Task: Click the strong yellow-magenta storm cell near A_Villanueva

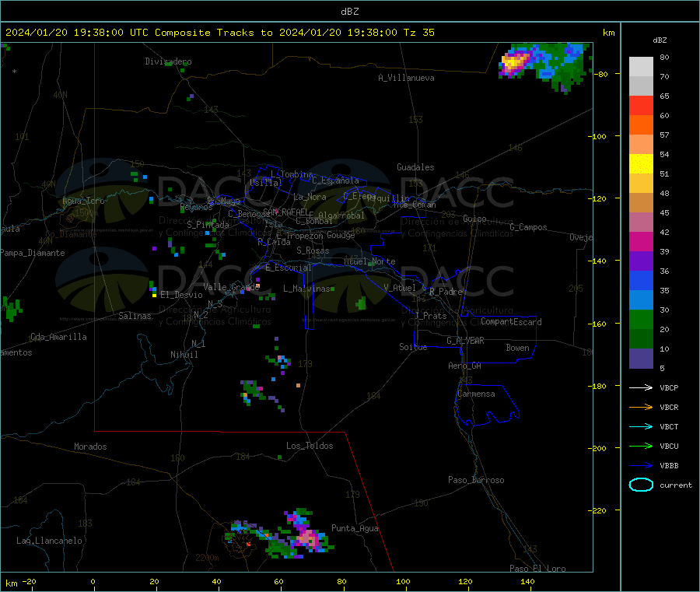Action: (x=514, y=61)
